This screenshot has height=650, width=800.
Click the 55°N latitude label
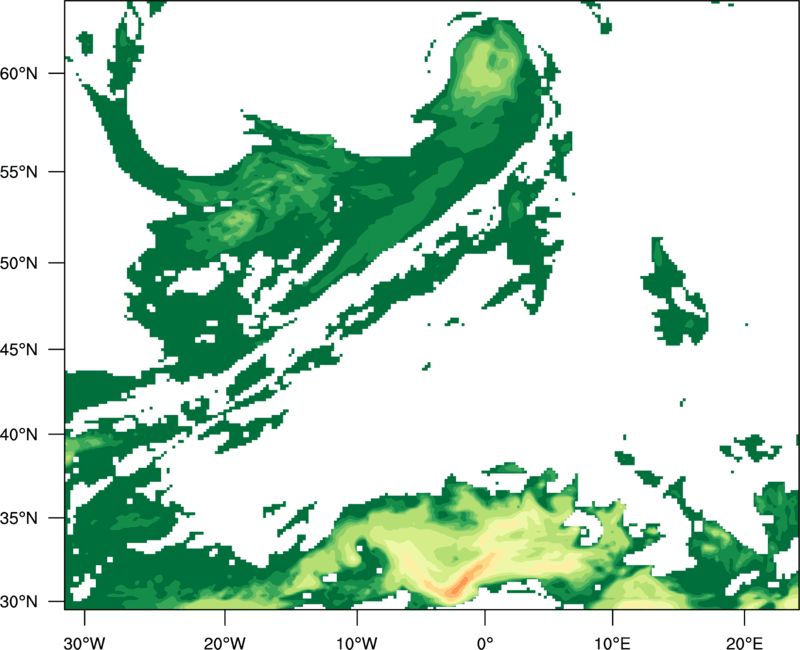[x=19, y=172]
